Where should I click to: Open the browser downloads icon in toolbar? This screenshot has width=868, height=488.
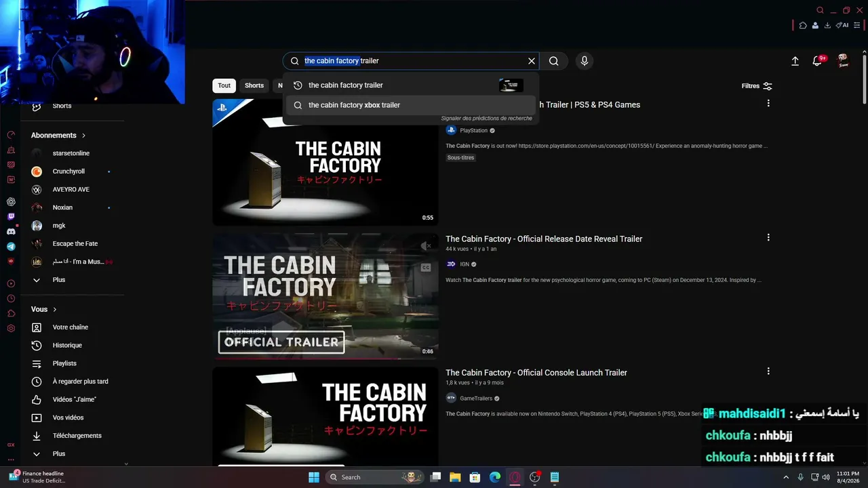tap(827, 25)
